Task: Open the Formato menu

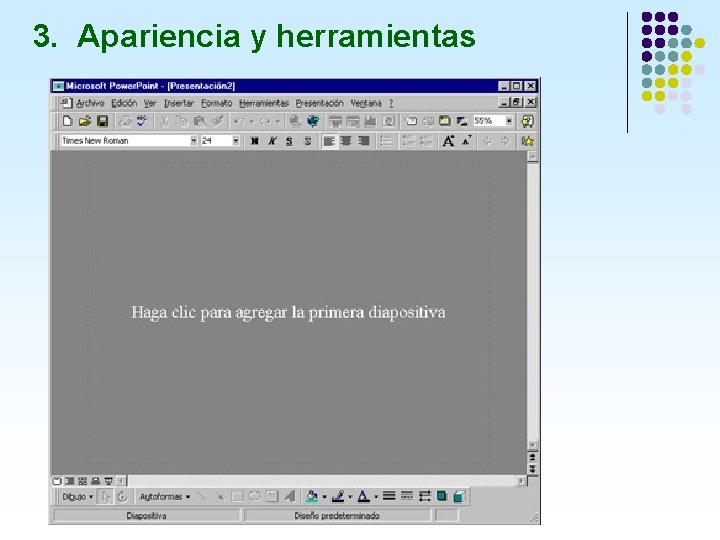Action: pyautogui.click(x=217, y=103)
